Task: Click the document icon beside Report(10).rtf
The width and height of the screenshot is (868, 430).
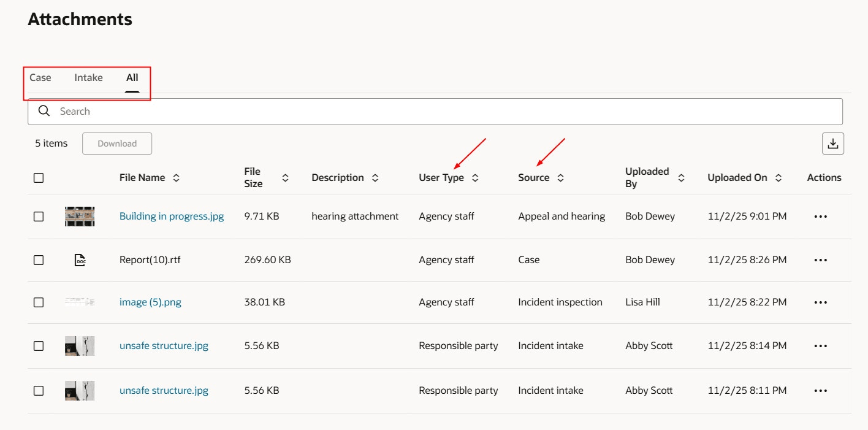Action: pyautogui.click(x=80, y=259)
